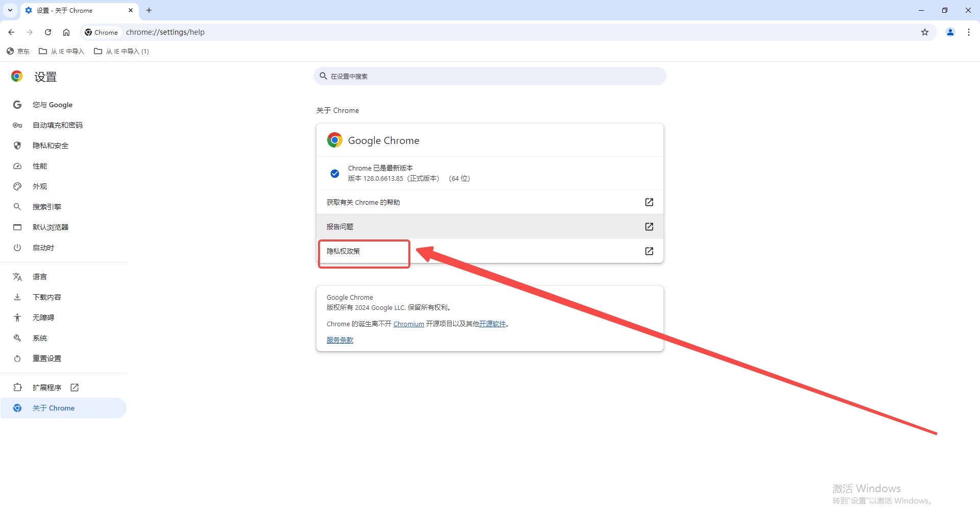Open Chrome's three-dot menu
980x531 pixels.
969,32
